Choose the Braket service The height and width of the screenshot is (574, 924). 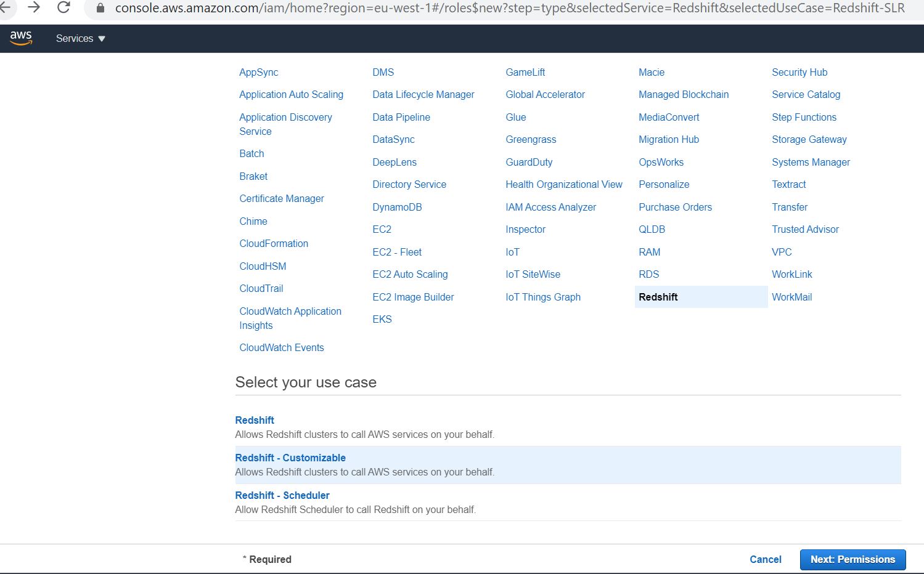253,176
